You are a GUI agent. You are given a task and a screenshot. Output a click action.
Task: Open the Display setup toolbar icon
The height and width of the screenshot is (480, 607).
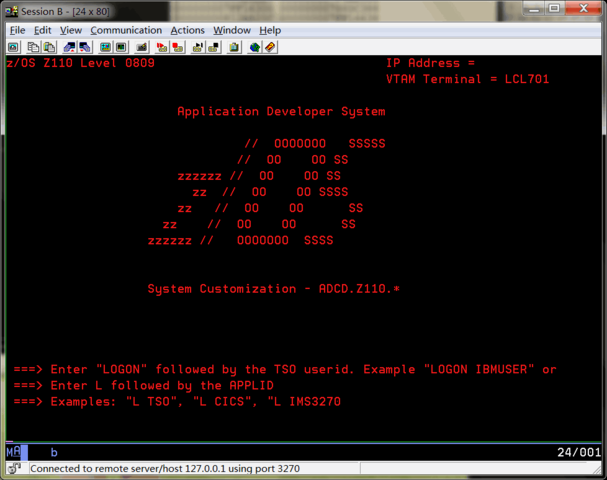click(105, 47)
